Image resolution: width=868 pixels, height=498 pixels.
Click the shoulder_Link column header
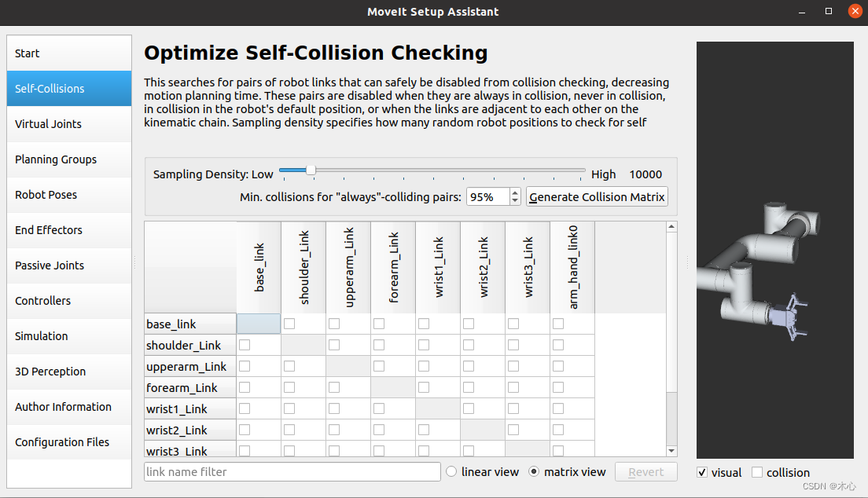point(303,267)
